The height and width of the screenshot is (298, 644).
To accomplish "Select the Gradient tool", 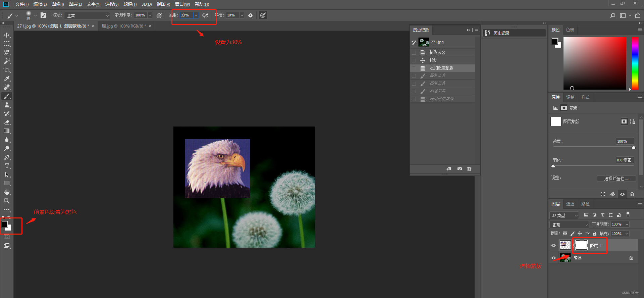I will click(7, 131).
